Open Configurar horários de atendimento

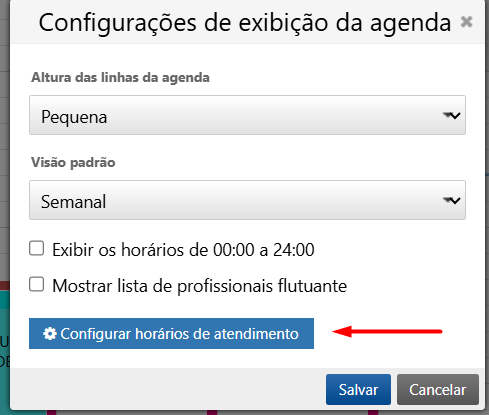click(x=171, y=333)
